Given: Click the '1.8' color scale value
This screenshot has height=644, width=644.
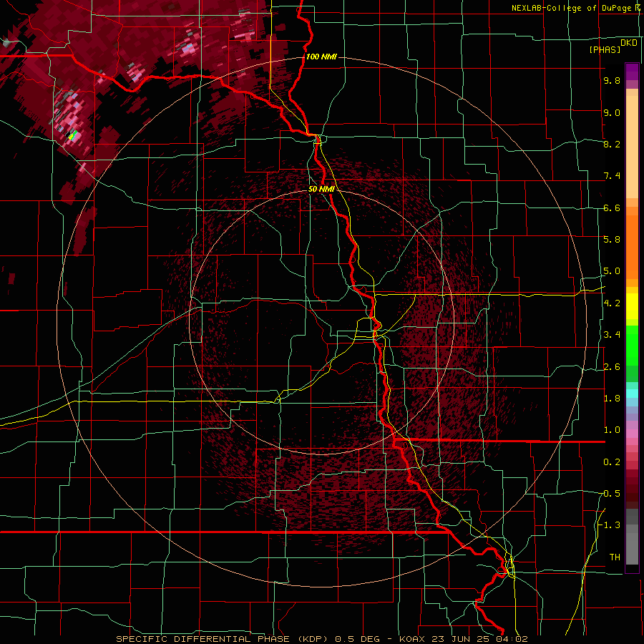Looking at the screenshot, I should 612,399.
